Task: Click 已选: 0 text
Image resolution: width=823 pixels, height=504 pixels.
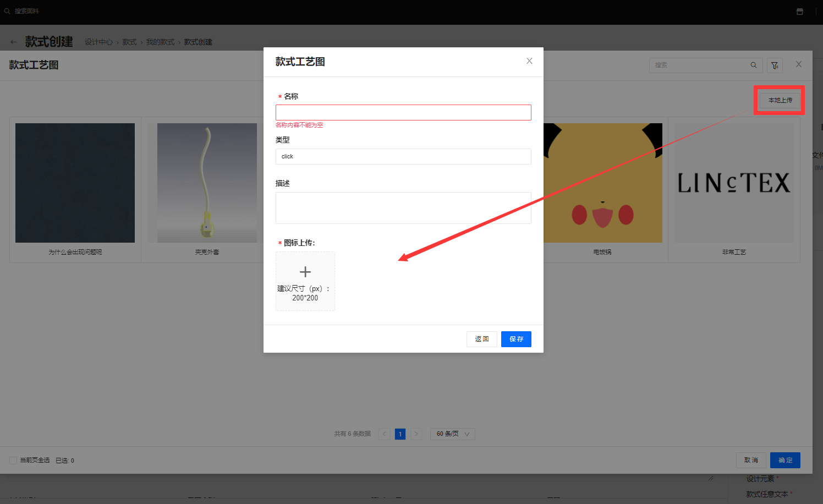Action: click(x=65, y=461)
